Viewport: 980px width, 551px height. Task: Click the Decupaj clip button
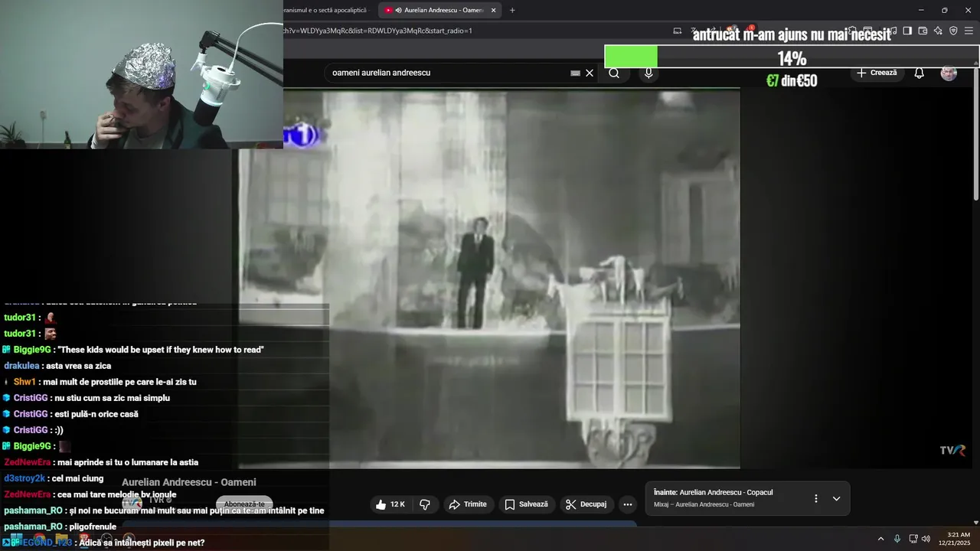click(x=586, y=504)
